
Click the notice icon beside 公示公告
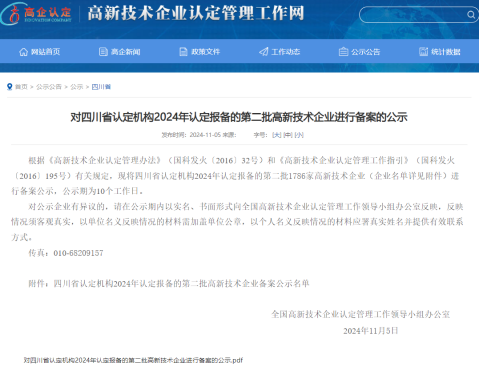[343, 52]
